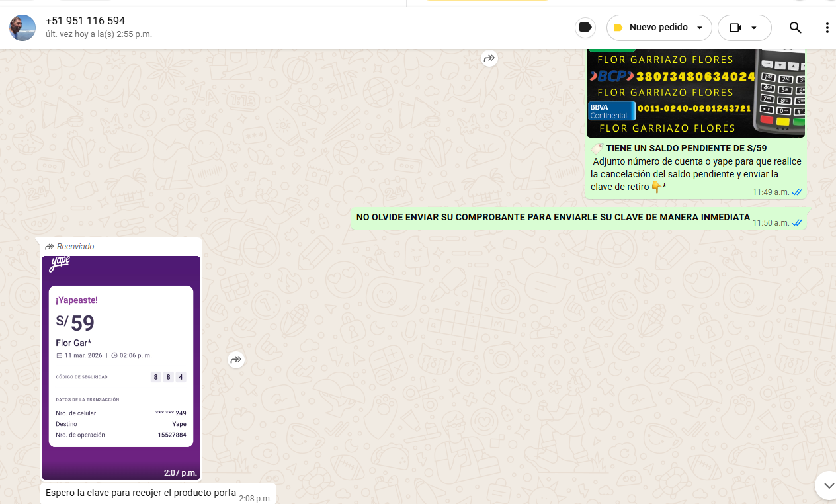Search within this conversation
The width and height of the screenshot is (836, 504).
tap(795, 28)
